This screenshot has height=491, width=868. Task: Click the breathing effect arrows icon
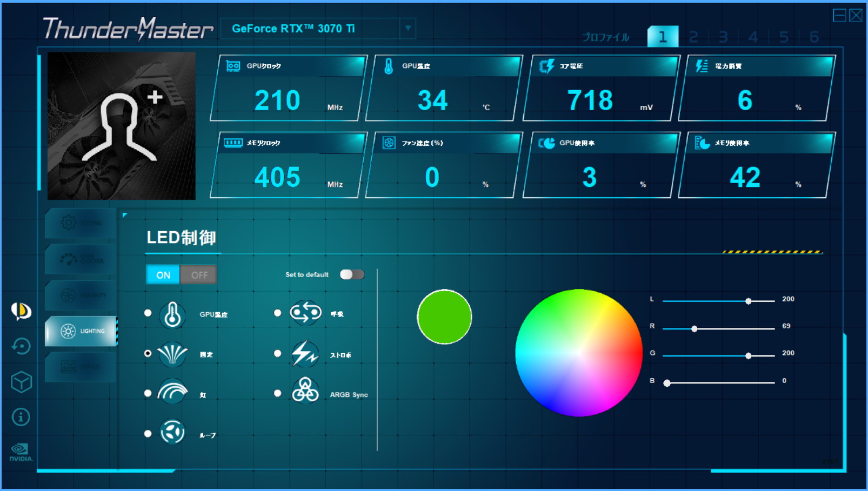coord(305,313)
